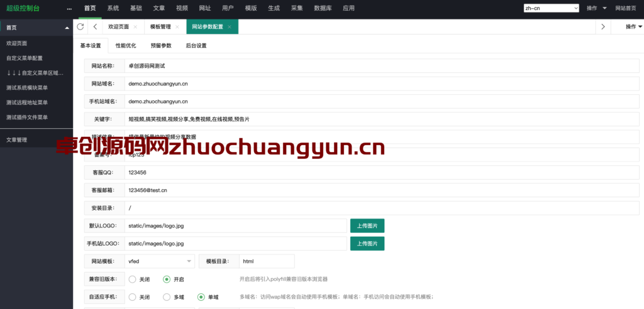
Task: Open the 采集 top menu
Action: (297, 9)
